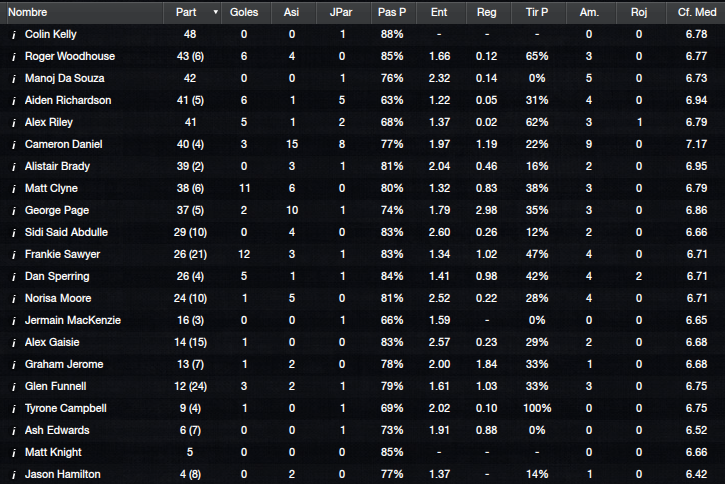Select the Glen Funnell table row
The width and height of the screenshot is (725, 484).
point(362,386)
